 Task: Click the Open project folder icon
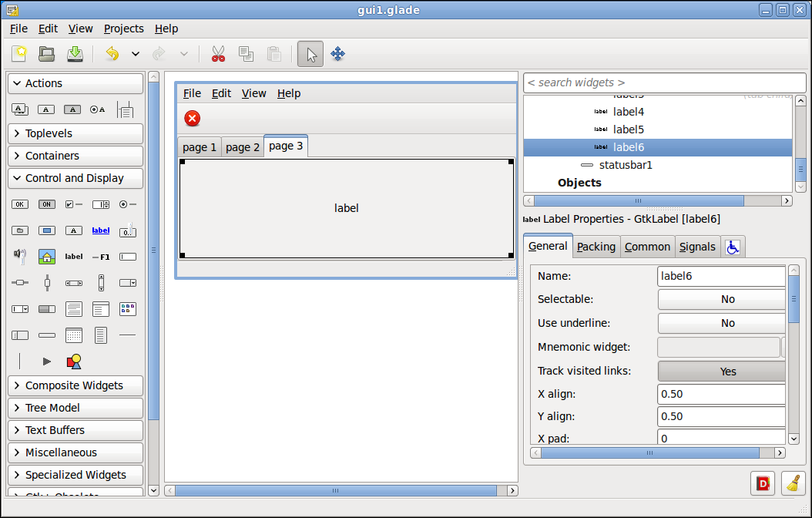pos(46,54)
